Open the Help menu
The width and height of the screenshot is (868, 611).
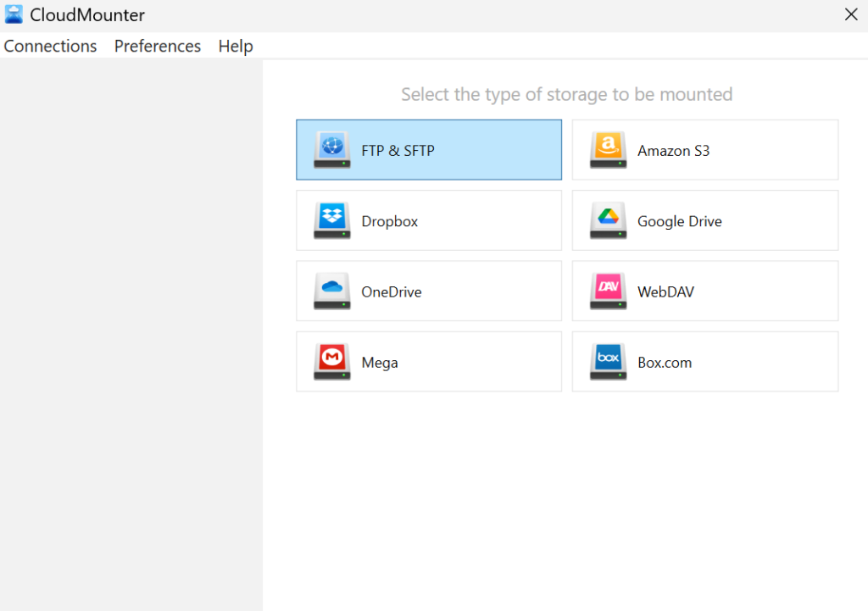(x=236, y=46)
